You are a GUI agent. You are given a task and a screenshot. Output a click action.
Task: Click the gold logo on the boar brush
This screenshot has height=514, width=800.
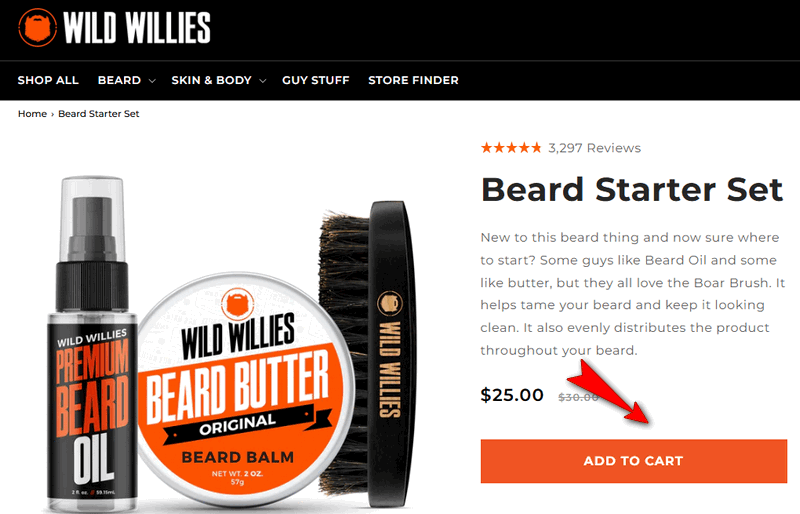coord(390,303)
